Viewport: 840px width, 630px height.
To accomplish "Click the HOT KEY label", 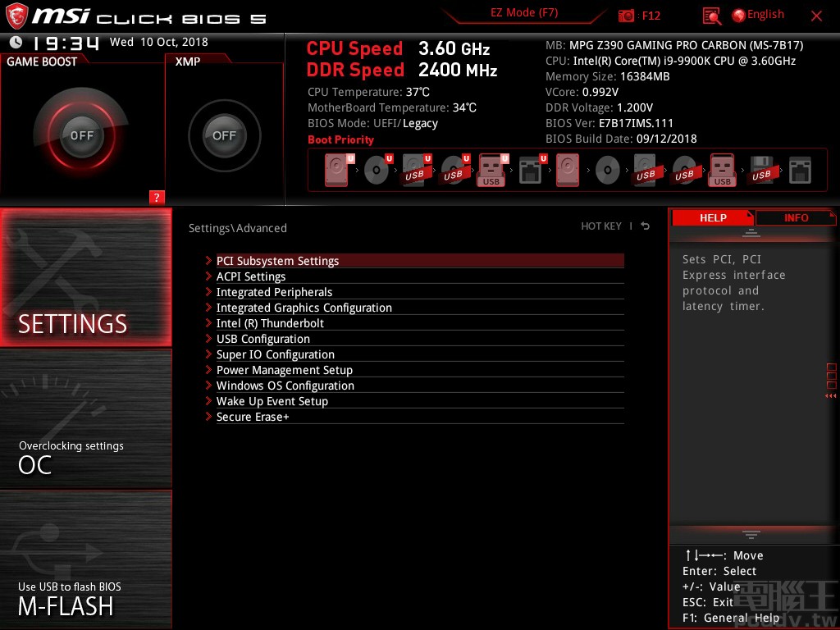I will click(x=601, y=226).
